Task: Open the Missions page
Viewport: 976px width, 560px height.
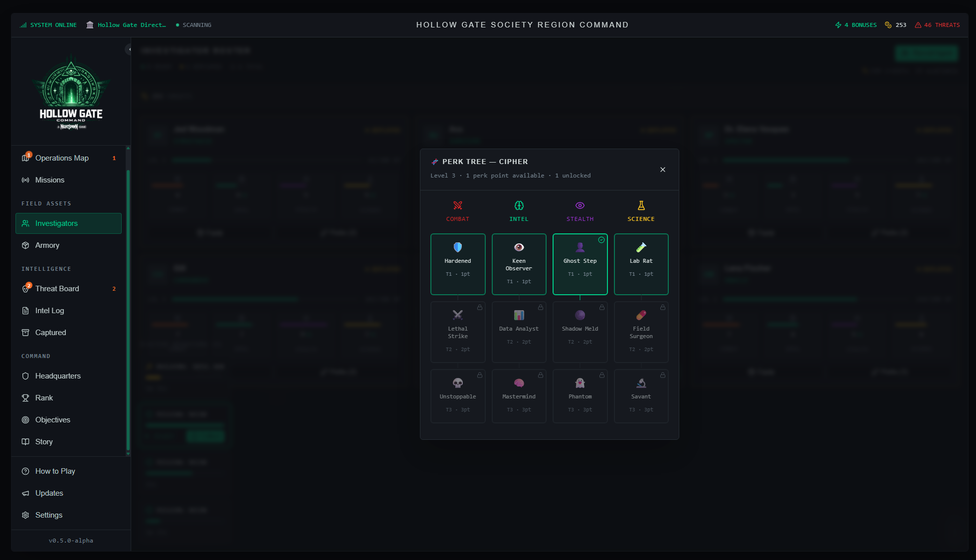Action: click(68, 180)
